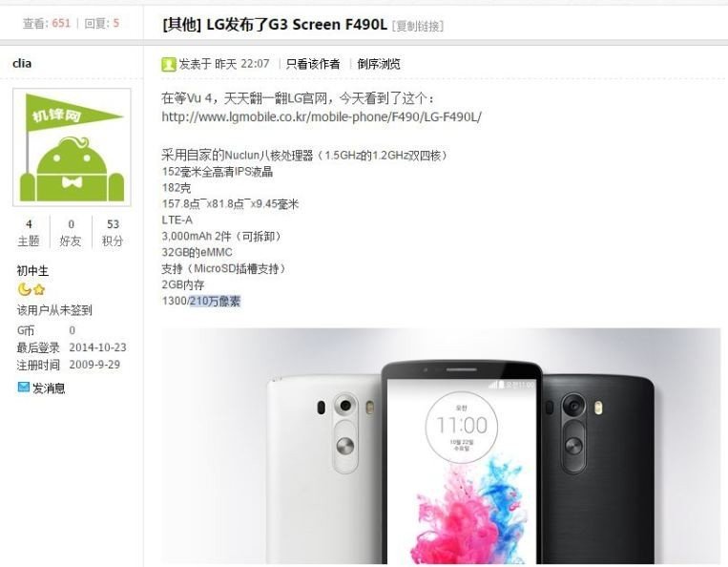The image size is (728, 567).
Task: Click the 好友 count 0
Action: coord(71,224)
